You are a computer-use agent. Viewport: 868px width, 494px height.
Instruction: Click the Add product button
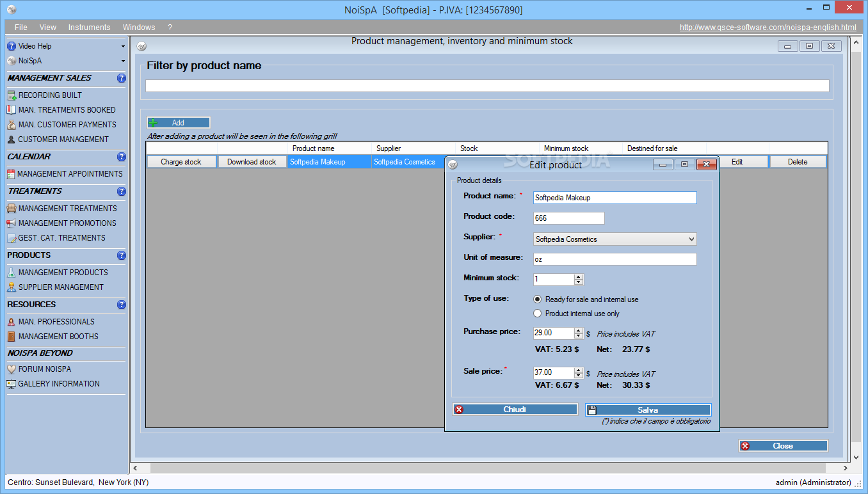[178, 123]
